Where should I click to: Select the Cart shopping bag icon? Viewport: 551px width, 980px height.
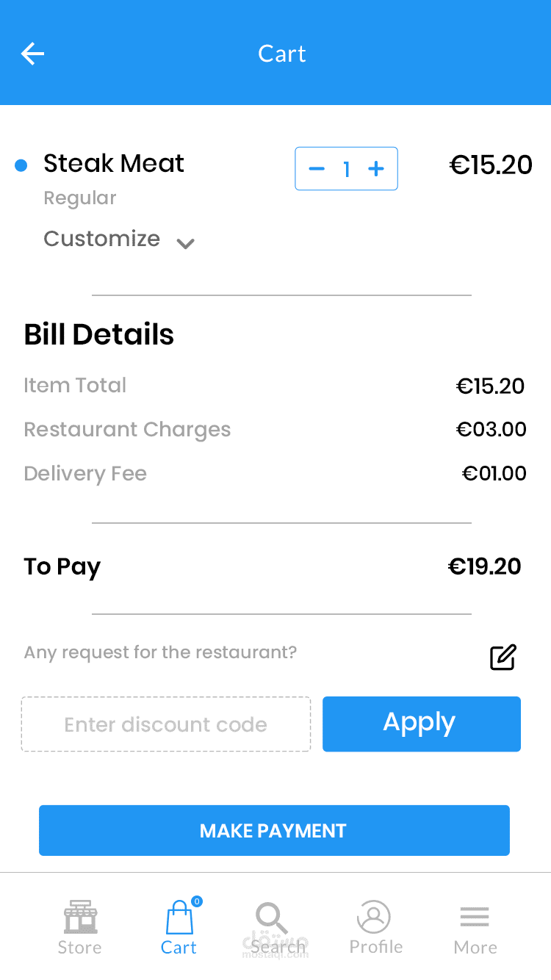tap(179, 918)
